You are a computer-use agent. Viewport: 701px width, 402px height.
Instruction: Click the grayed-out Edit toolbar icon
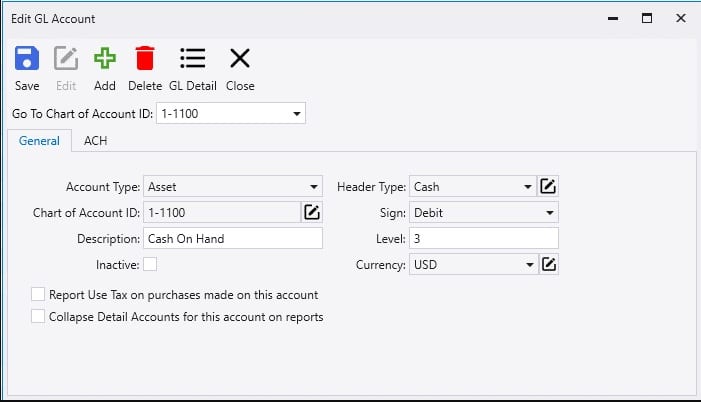tap(66, 59)
